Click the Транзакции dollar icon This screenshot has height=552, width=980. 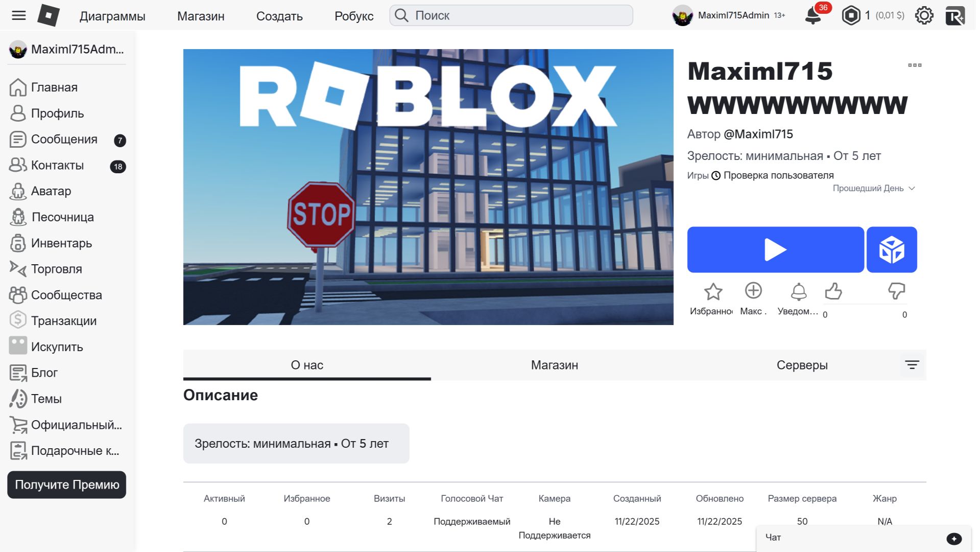click(x=18, y=320)
